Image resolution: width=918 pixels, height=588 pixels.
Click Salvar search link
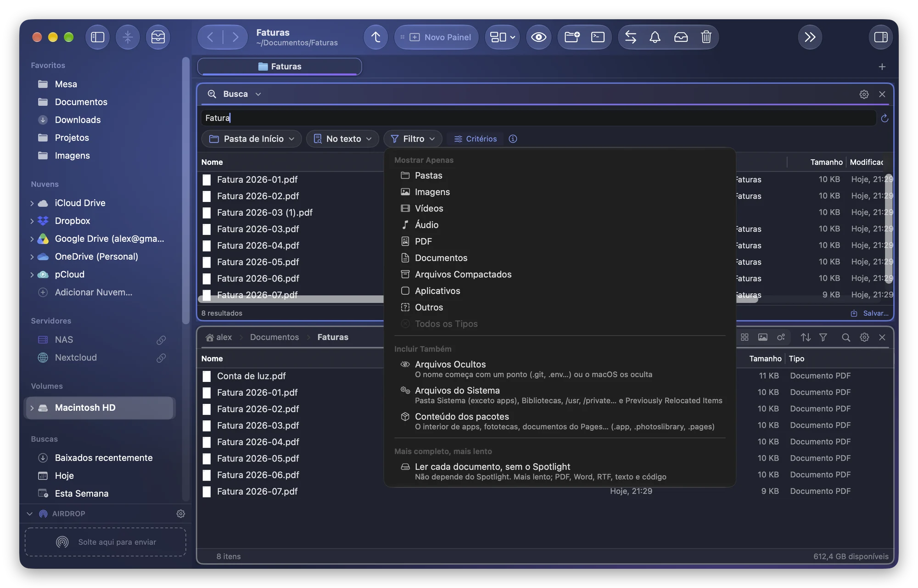[869, 313]
